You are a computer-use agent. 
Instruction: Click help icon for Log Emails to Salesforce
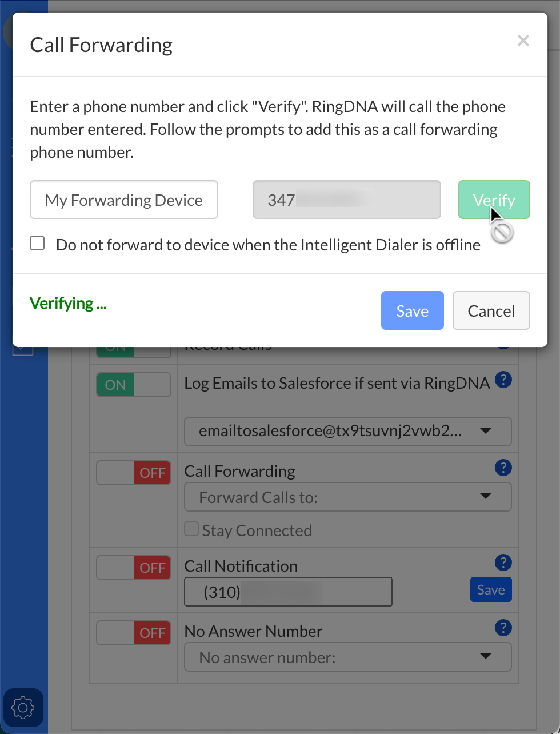point(503,380)
